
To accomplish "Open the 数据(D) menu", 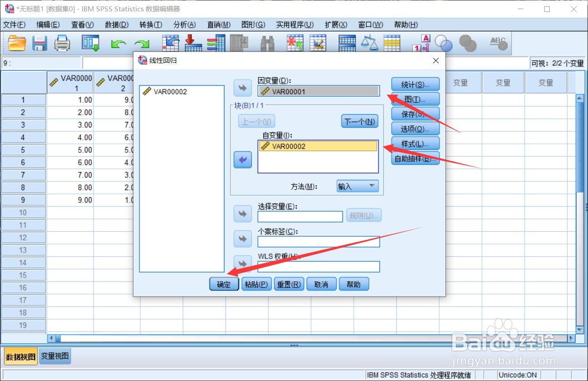I will tap(117, 25).
